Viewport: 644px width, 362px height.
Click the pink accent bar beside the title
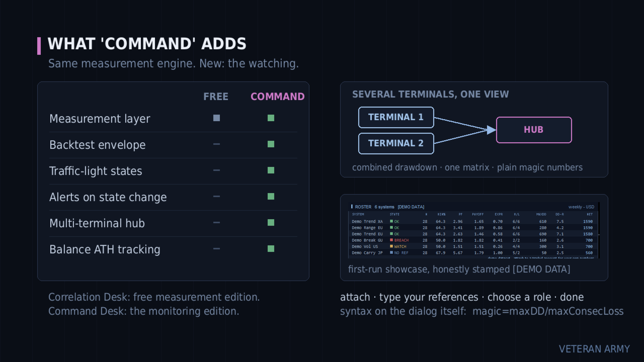tap(39, 46)
